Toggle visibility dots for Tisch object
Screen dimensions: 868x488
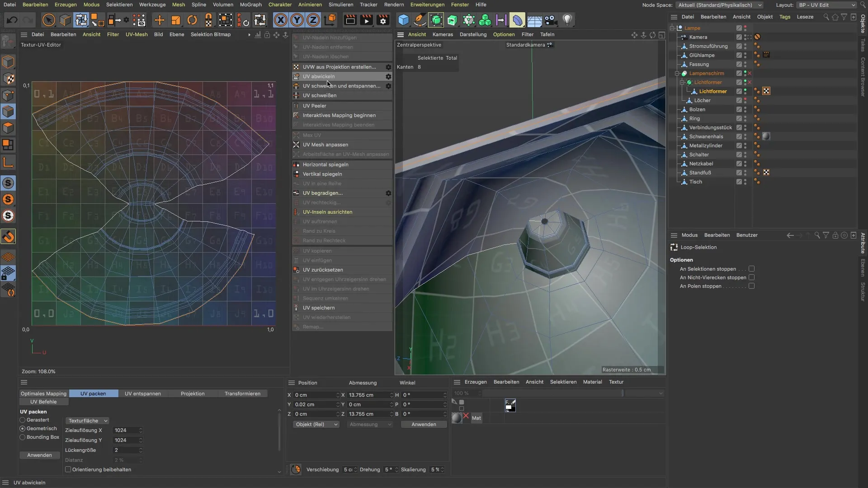(x=745, y=182)
